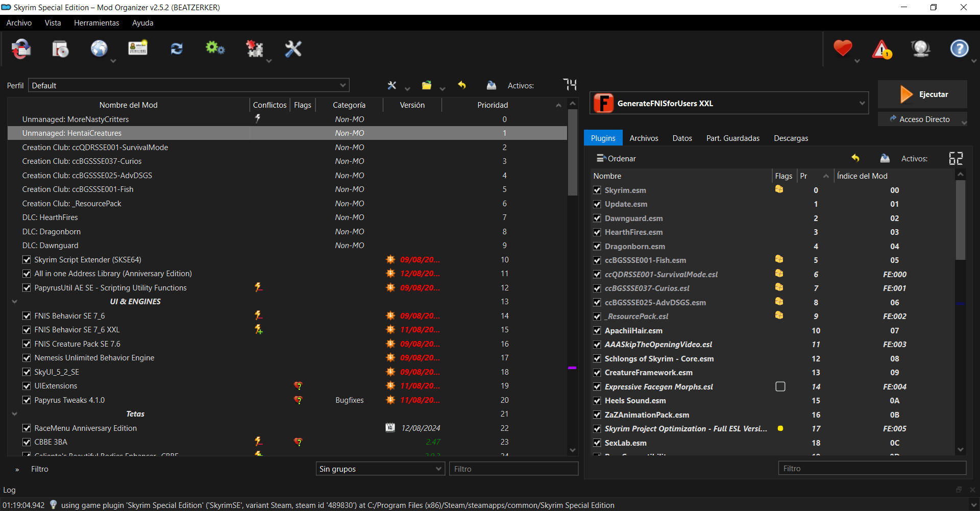This screenshot has height=511, width=980.
Task: Click create backup icon in plugins panel
Action: tap(885, 158)
